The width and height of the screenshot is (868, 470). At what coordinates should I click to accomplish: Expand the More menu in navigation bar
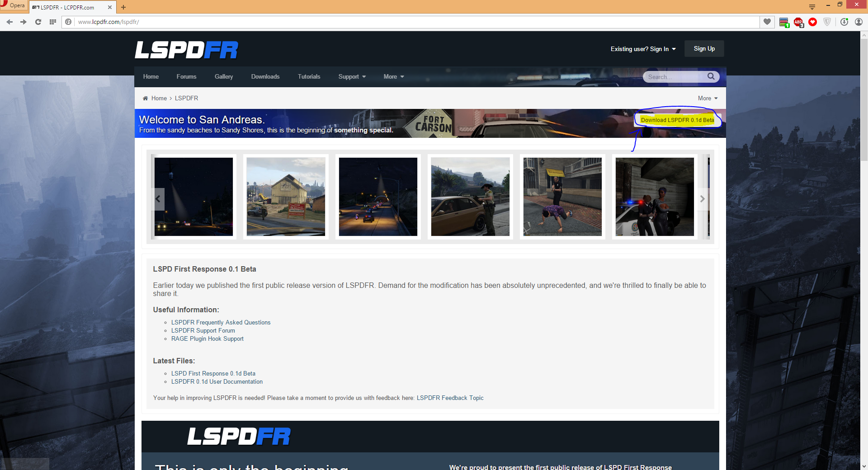pos(394,77)
